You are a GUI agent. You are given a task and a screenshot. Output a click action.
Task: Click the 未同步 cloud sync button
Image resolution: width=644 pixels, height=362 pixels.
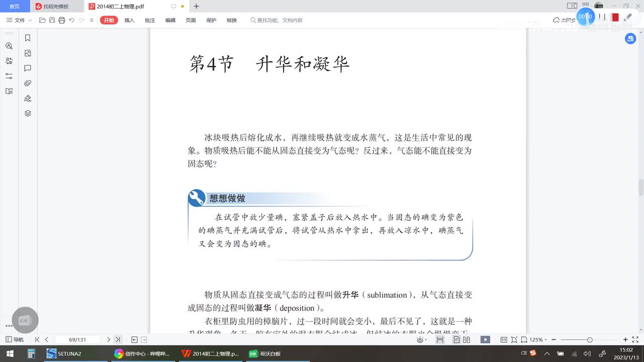[564, 20]
